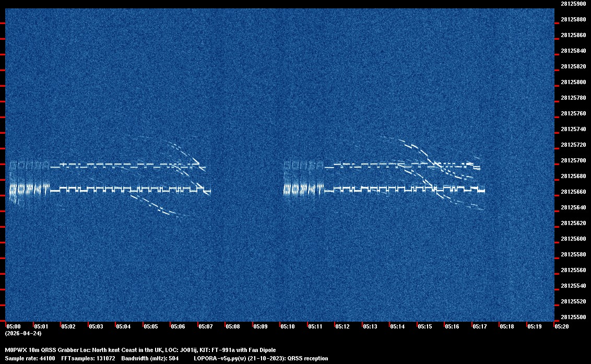The height and width of the screenshot is (364, 591).
Task: Click frequency label 28125540
Action: coord(573,286)
